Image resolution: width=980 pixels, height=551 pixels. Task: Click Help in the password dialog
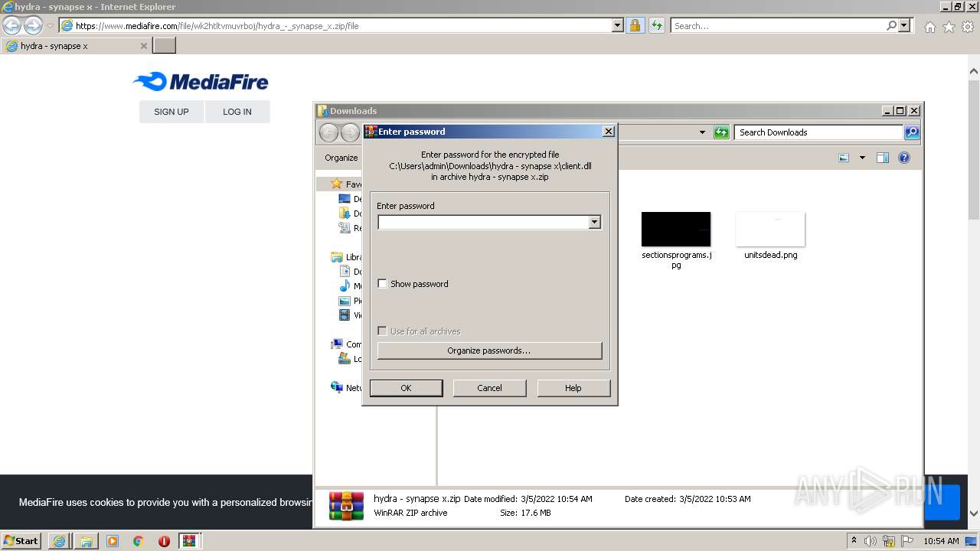[573, 388]
